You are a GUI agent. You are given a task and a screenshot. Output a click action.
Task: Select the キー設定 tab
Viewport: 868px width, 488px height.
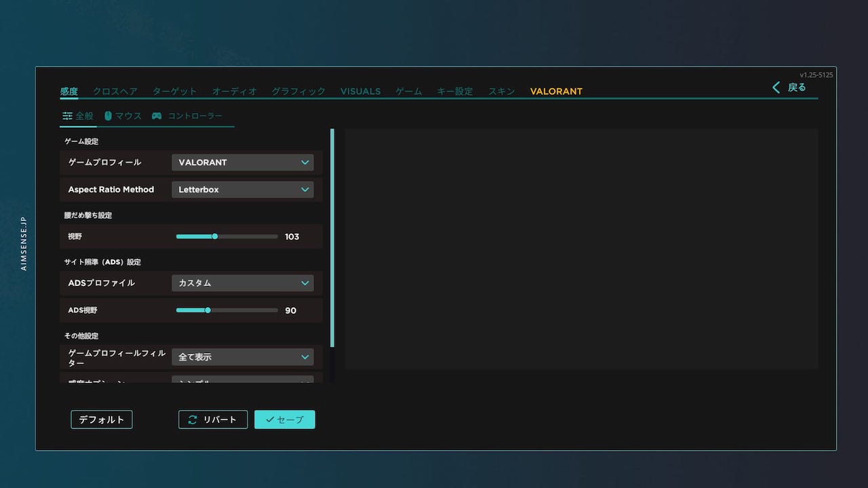[455, 91]
